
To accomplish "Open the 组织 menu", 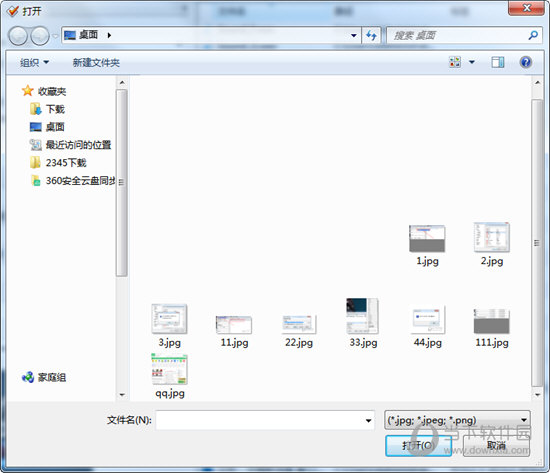I will (34, 63).
